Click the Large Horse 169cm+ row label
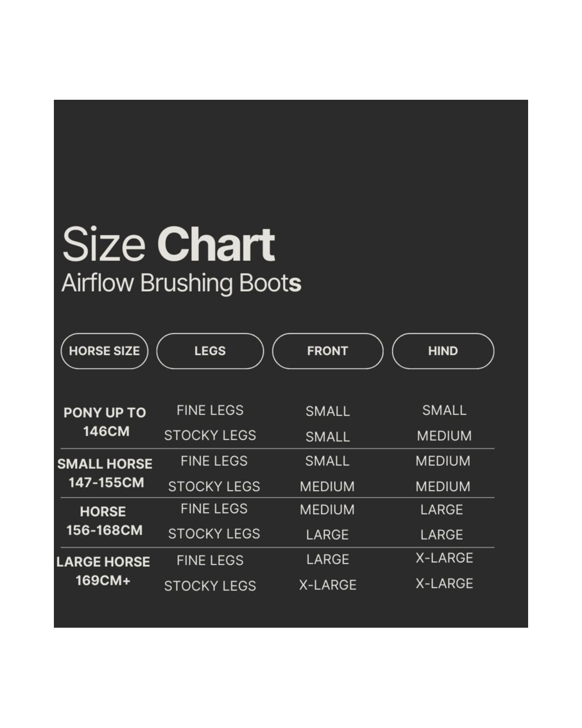The width and height of the screenshot is (582, 728). click(x=103, y=571)
